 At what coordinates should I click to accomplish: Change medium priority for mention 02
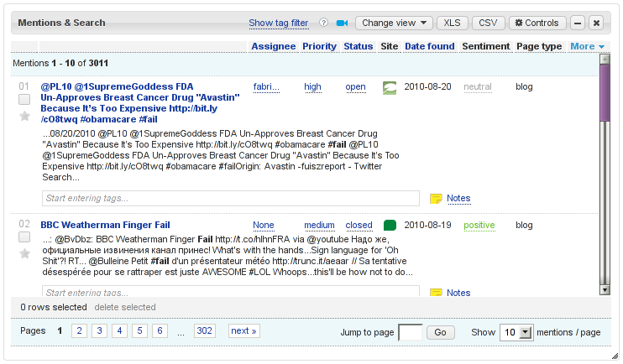pos(319,225)
